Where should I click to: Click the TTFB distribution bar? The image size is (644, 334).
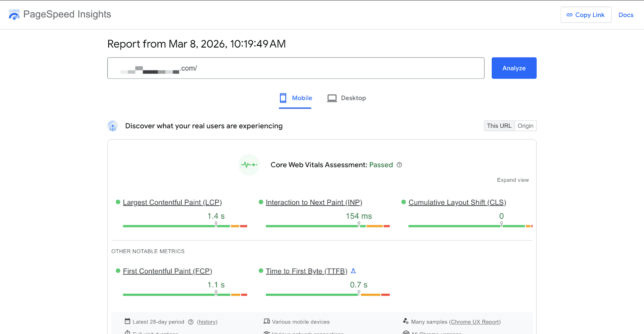[x=328, y=295]
